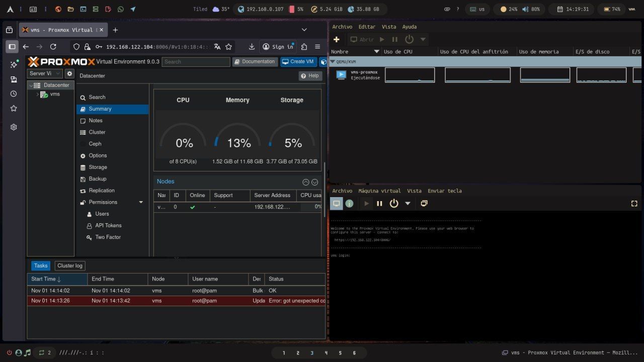Show VM hardware details with the info icon
Screen dimensions: 644x362
349,204
